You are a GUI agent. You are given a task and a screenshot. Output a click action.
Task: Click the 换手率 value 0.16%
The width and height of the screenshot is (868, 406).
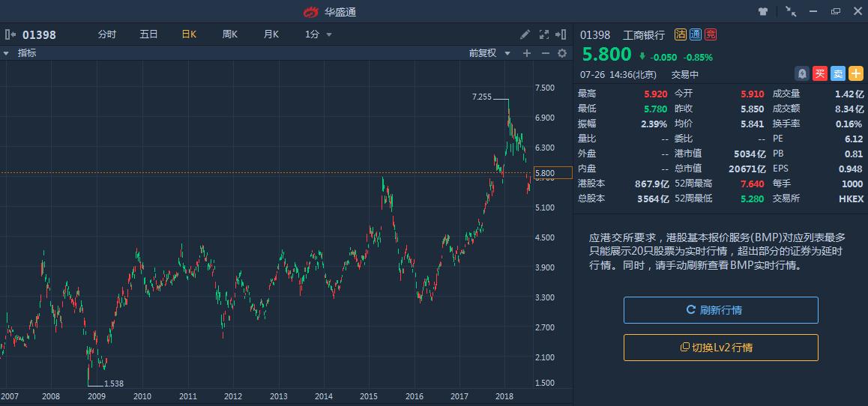(849, 124)
